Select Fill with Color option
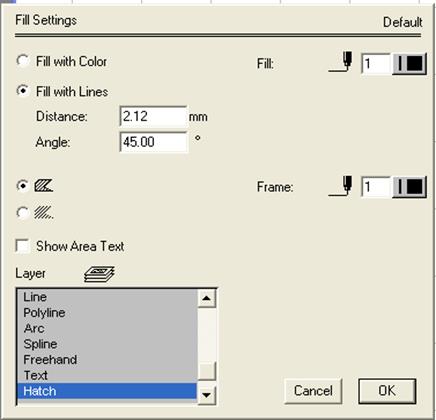The height and width of the screenshot is (420, 436). point(23,61)
